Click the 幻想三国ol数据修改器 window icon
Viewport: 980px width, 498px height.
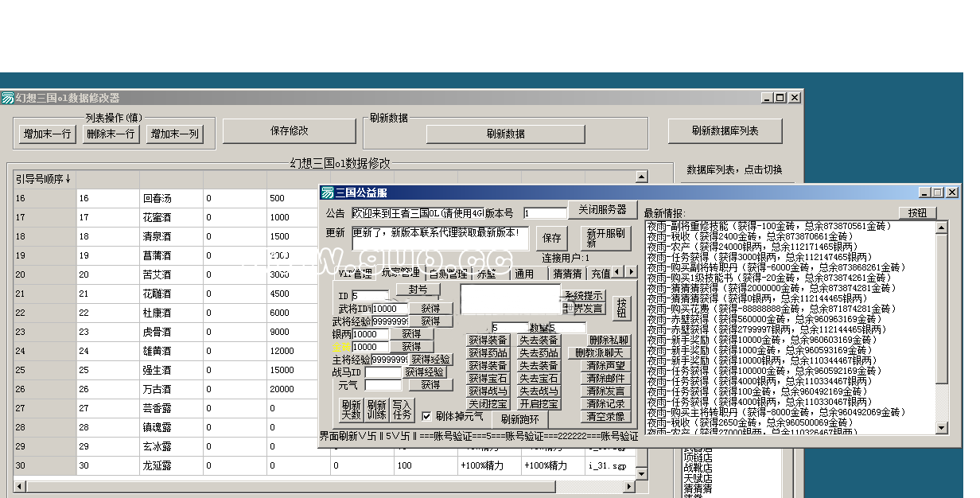[x=8, y=98]
